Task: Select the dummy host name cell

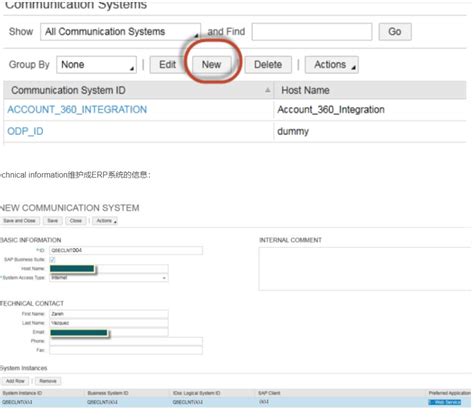Action: (293, 131)
